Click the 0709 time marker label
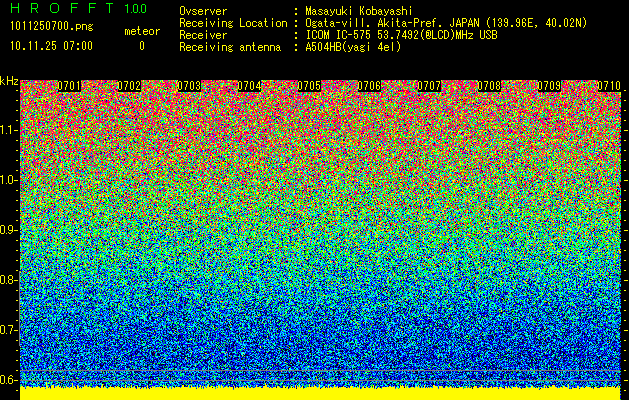 click(x=549, y=86)
